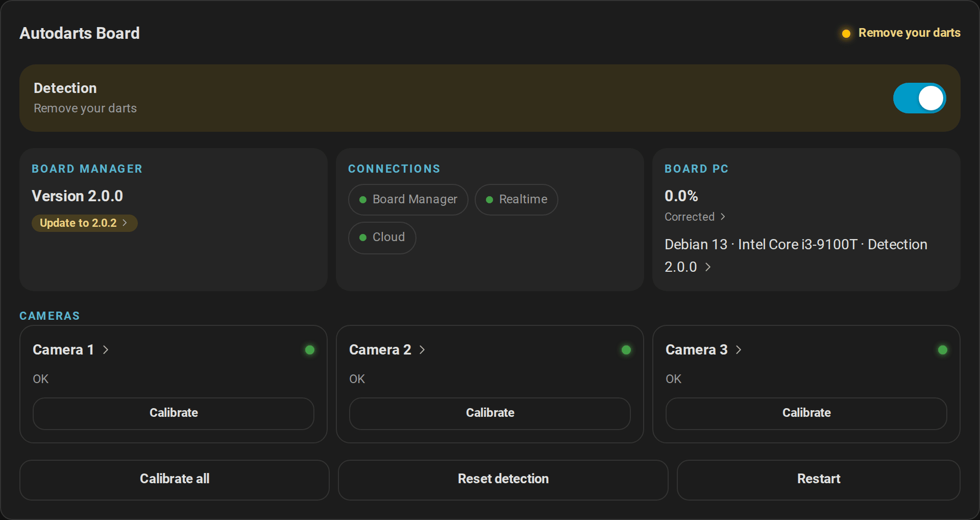Click the Corrected label
This screenshot has height=520, width=980.
(x=690, y=217)
